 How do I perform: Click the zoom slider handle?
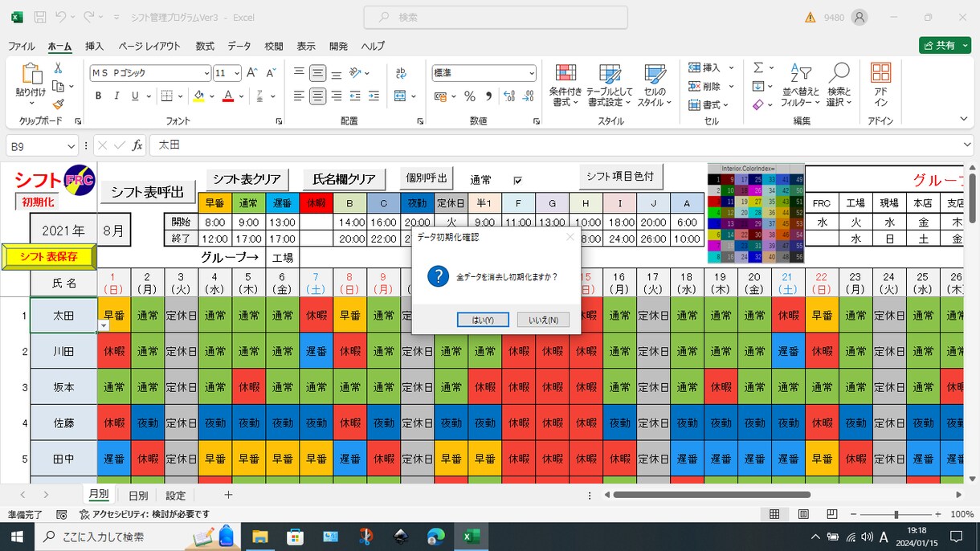pos(896,514)
